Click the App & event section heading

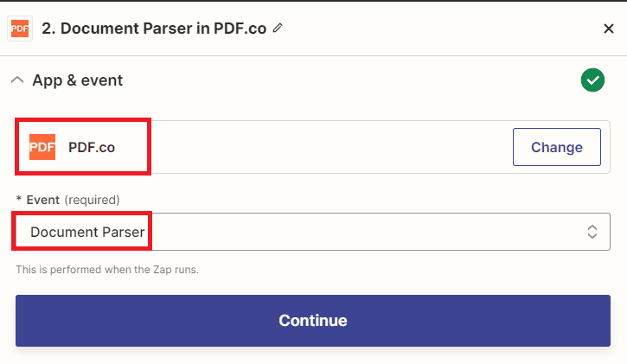[x=78, y=80]
